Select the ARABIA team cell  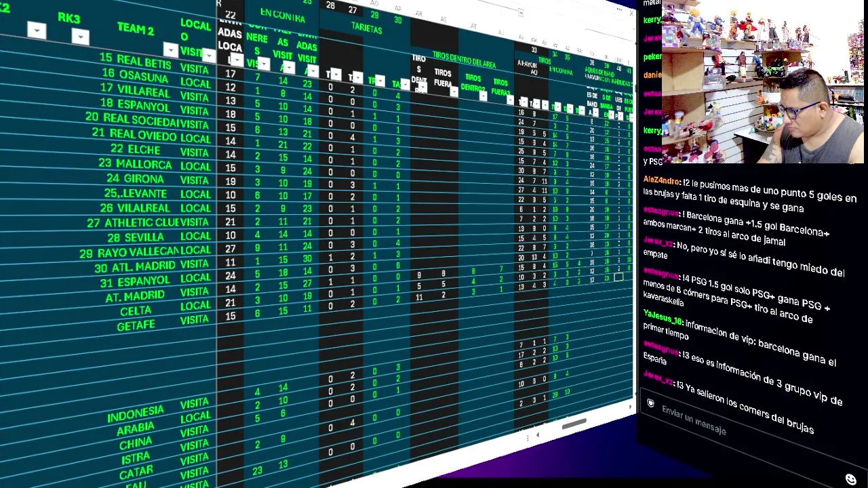click(135, 429)
